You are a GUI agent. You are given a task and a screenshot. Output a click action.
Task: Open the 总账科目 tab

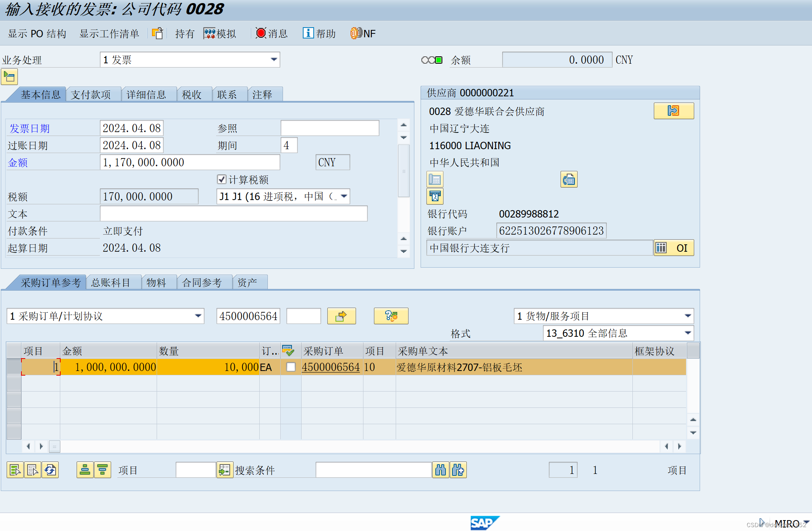[x=110, y=283]
